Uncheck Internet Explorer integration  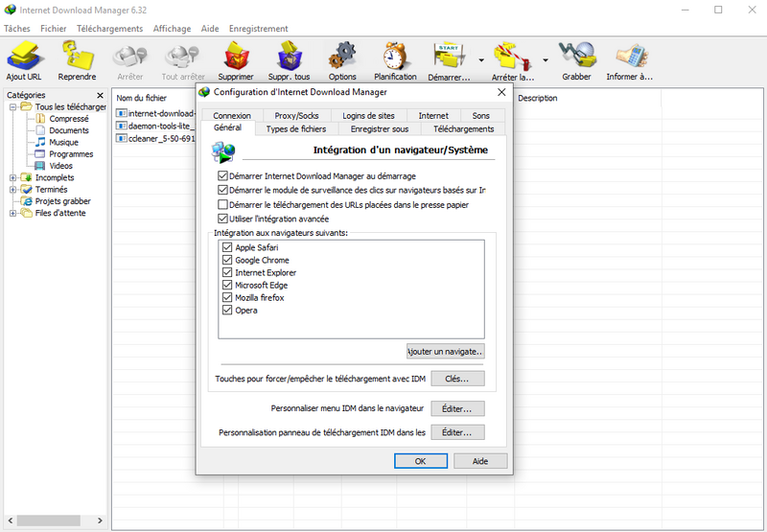tap(227, 272)
